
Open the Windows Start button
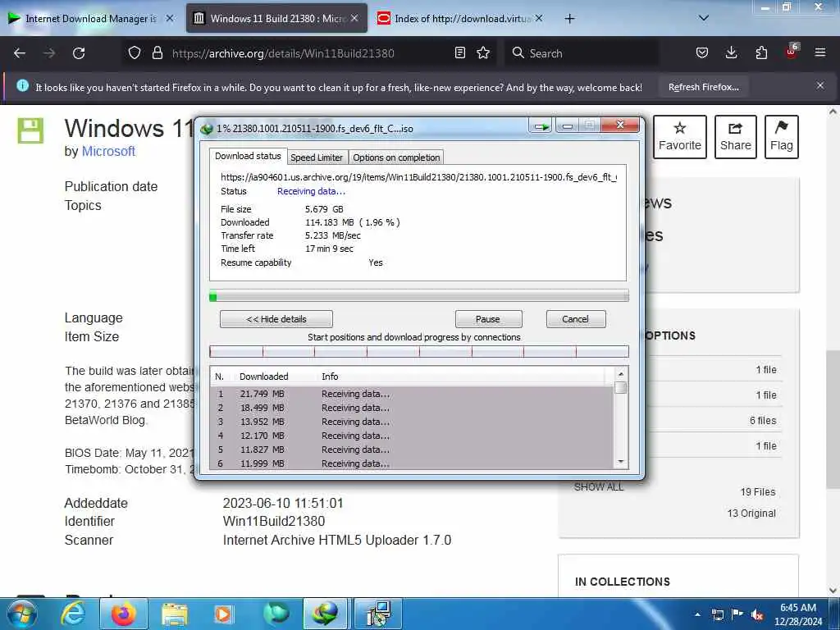tap(21, 614)
